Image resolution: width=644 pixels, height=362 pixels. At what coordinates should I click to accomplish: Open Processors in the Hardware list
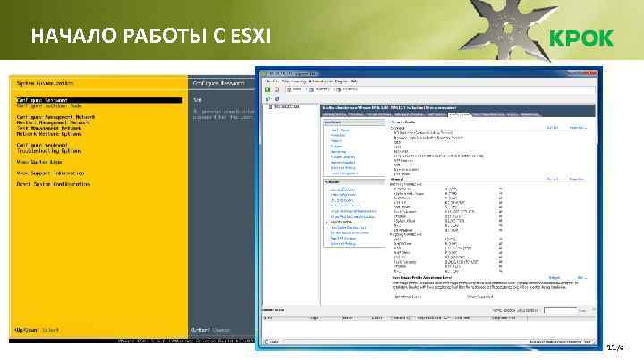(338, 136)
